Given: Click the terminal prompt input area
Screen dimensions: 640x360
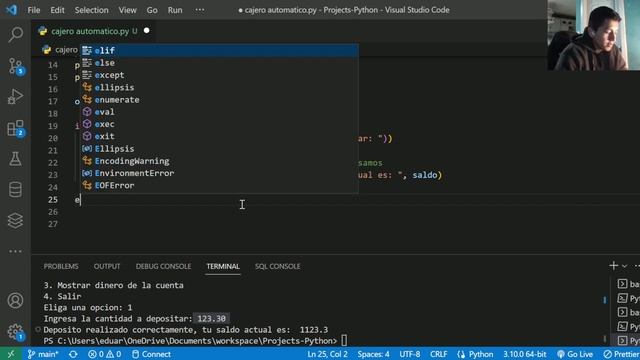Looking at the screenshot, I should [344, 340].
